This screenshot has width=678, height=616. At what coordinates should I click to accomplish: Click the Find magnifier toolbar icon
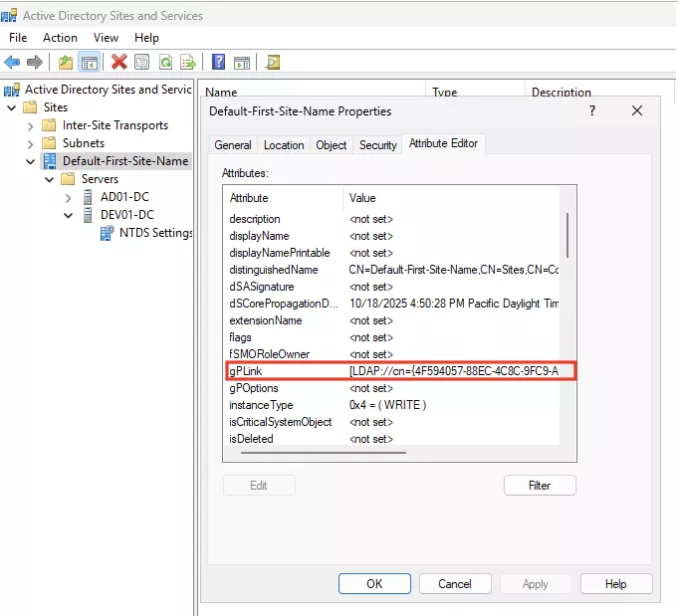tap(272, 62)
